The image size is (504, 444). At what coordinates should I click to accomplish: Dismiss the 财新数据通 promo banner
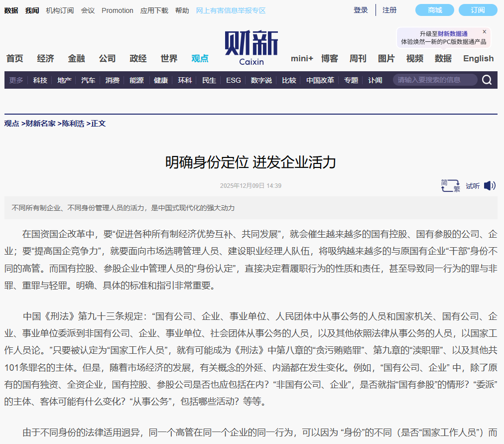click(x=484, y=31)
